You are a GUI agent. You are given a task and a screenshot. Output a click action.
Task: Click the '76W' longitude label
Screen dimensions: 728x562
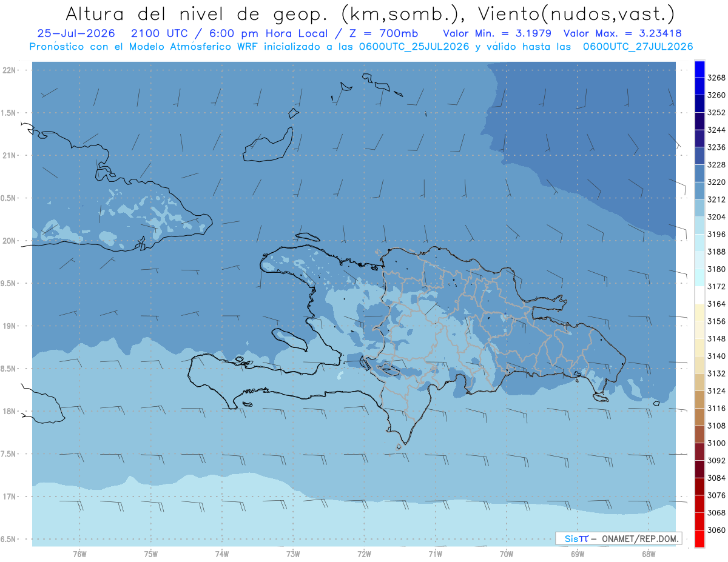point(79,554)
